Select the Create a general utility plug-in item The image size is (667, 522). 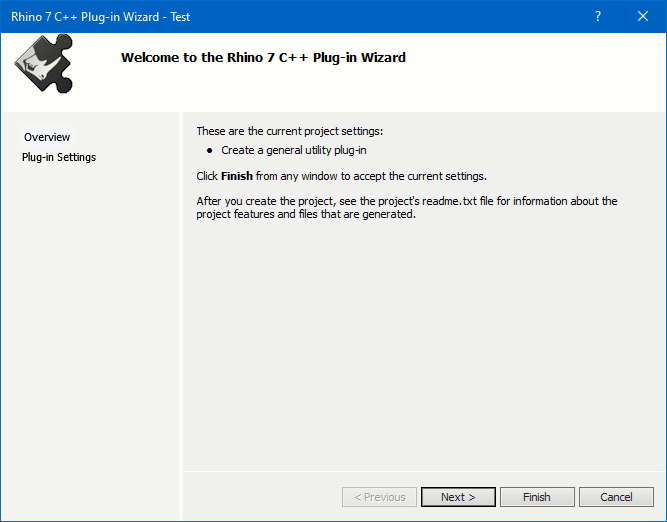(x=294, y=150)
